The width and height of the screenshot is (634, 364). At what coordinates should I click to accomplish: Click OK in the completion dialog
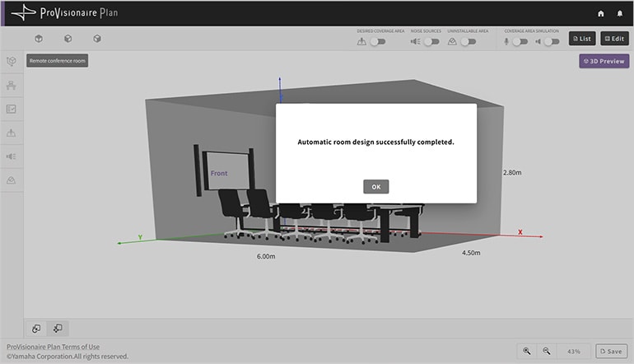[375, 187]
